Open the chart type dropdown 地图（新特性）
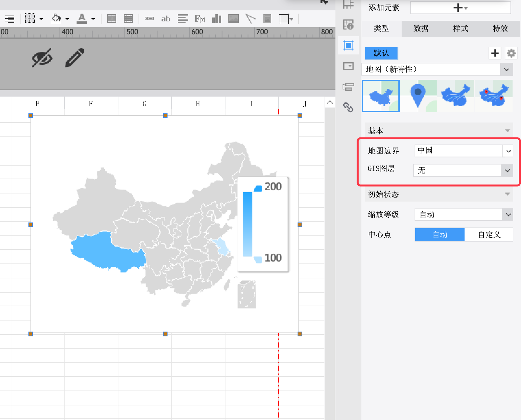 [437, 69]
